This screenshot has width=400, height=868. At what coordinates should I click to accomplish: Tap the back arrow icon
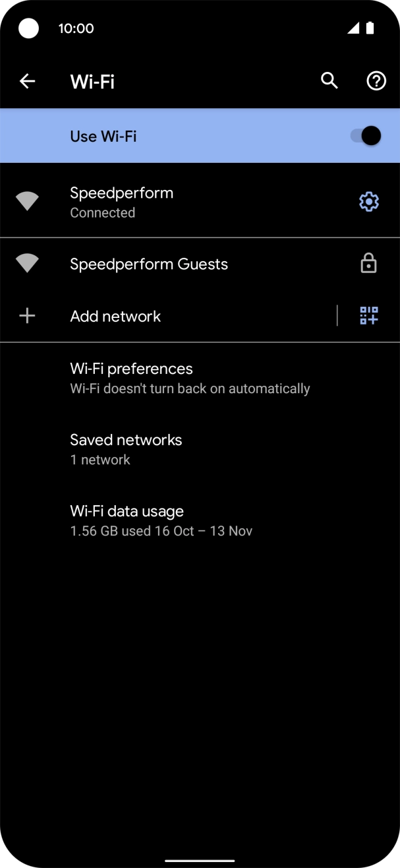27,81
